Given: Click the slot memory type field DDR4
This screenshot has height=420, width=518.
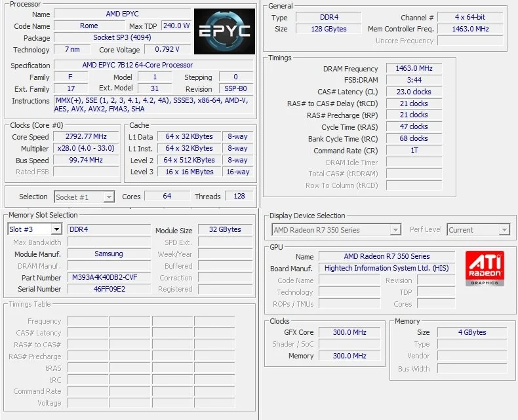Looking at the screenshot, I should (x=109, y=229).
